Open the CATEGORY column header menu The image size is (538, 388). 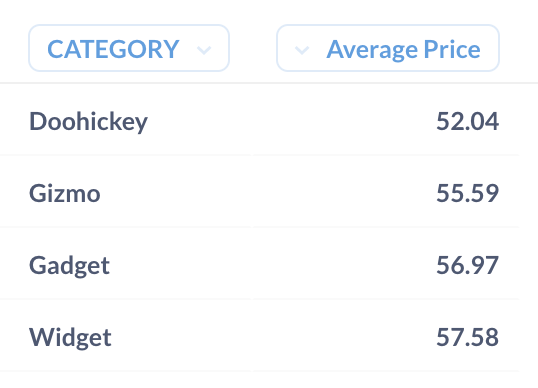click(x=129, y=48)
